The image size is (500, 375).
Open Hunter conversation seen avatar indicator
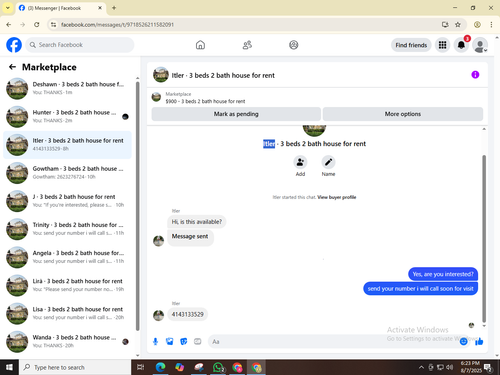click(125, 117)
